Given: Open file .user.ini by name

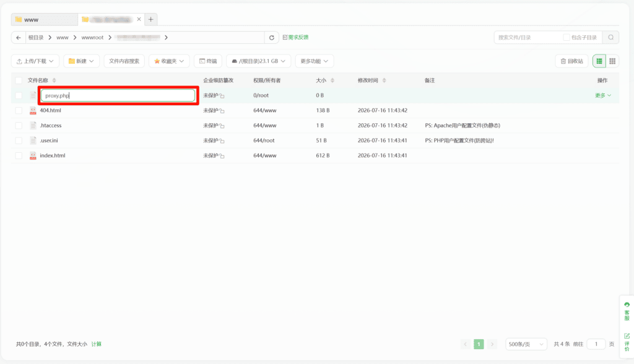Looking at the screenshot, I should (49, 141).
